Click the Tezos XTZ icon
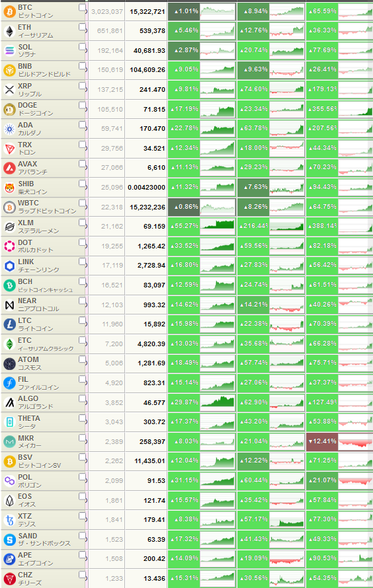Image resolution: width=373 pixels, height=588 pixels. (x=9, y=520)
